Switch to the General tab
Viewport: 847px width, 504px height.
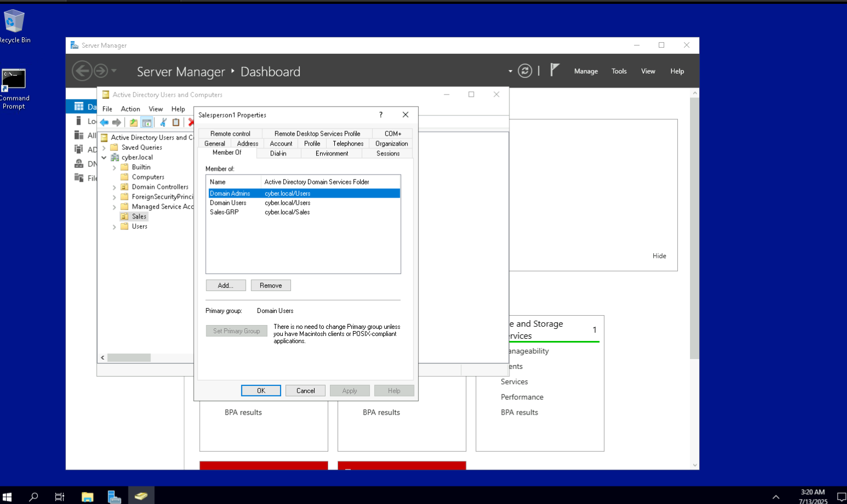click(215, 144)
